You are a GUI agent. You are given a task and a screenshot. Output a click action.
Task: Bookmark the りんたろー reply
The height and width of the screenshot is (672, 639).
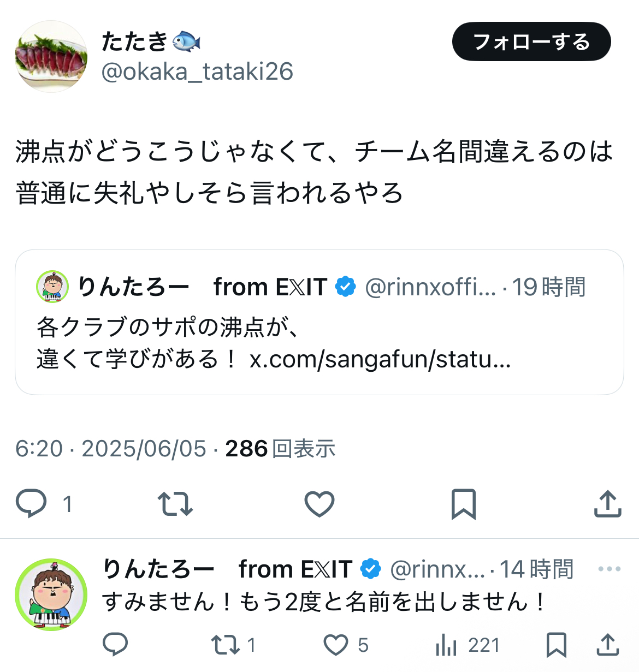557,645
